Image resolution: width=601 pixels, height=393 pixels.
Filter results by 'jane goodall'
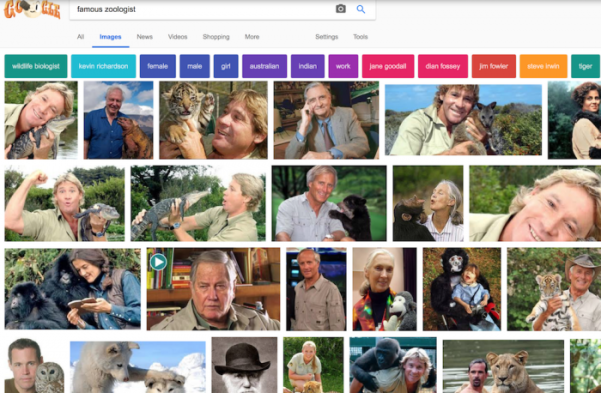pos(388,66)
